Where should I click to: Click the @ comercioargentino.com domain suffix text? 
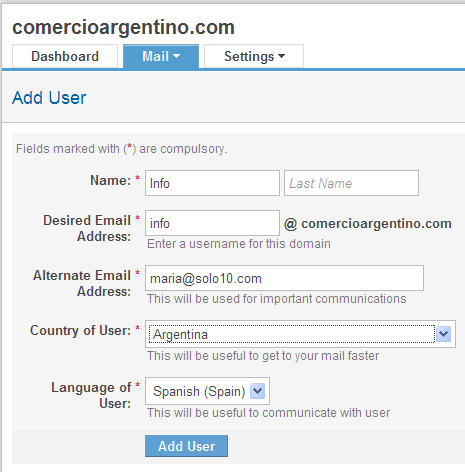[x=368, y=224]
